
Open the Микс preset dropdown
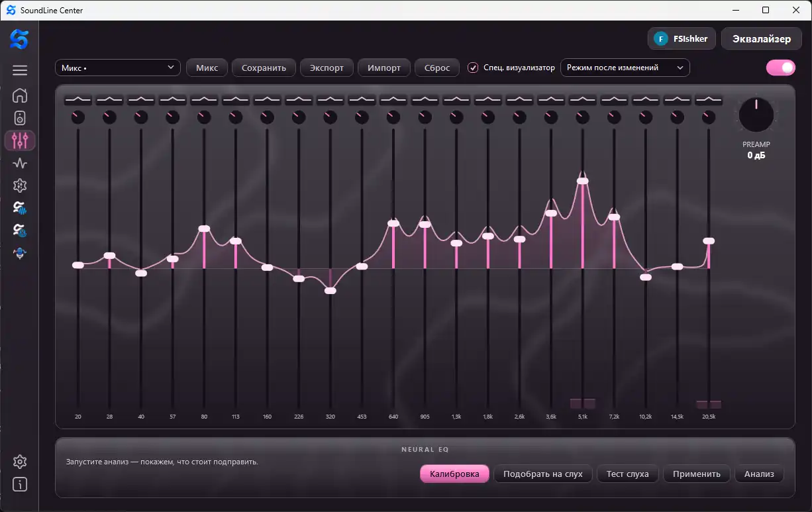[118, 68]
